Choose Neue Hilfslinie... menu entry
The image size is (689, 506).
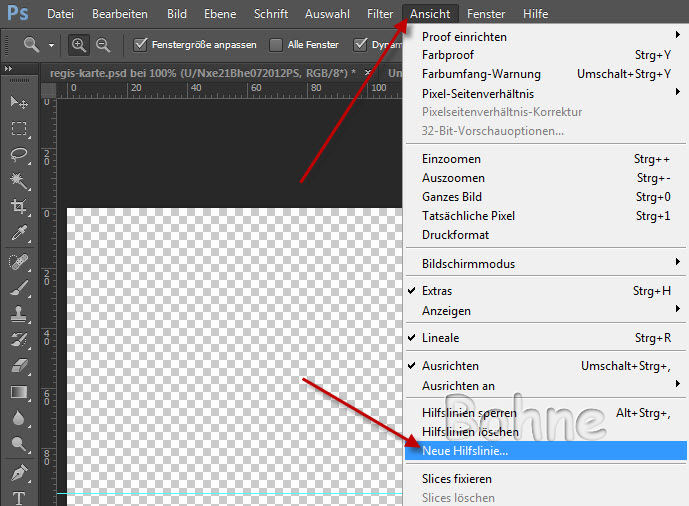pyautogui.click(x=464, y=451)
